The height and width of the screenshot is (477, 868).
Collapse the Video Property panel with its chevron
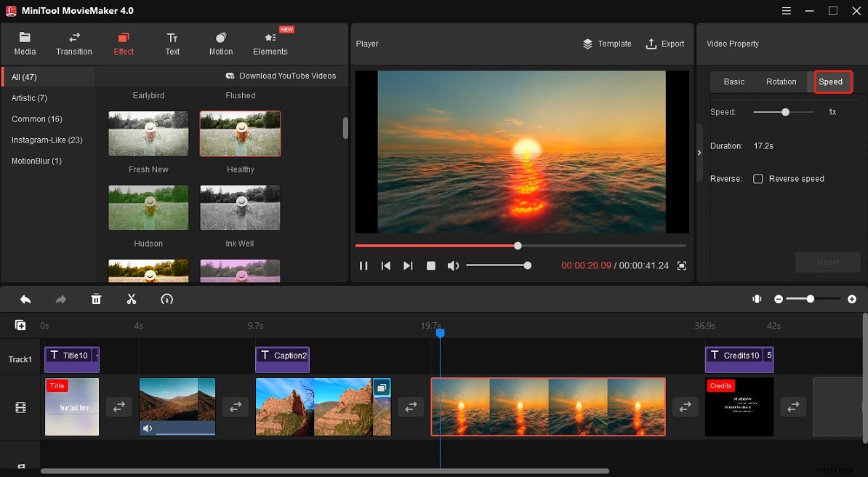pos(699,153)
